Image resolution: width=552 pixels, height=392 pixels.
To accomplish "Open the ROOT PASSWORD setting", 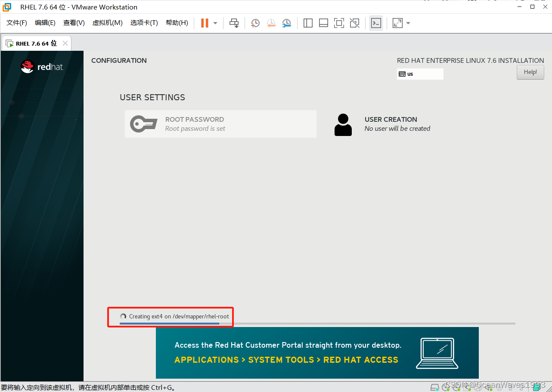I will click(x=220, y=124).
